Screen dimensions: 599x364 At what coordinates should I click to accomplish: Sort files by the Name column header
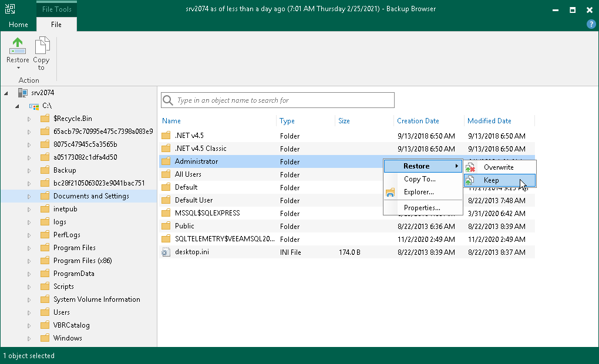pos(171,121)
